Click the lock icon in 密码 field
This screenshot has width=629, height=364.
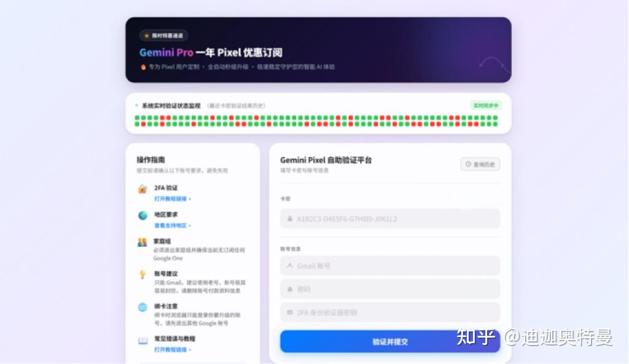(x=290, y=289)
